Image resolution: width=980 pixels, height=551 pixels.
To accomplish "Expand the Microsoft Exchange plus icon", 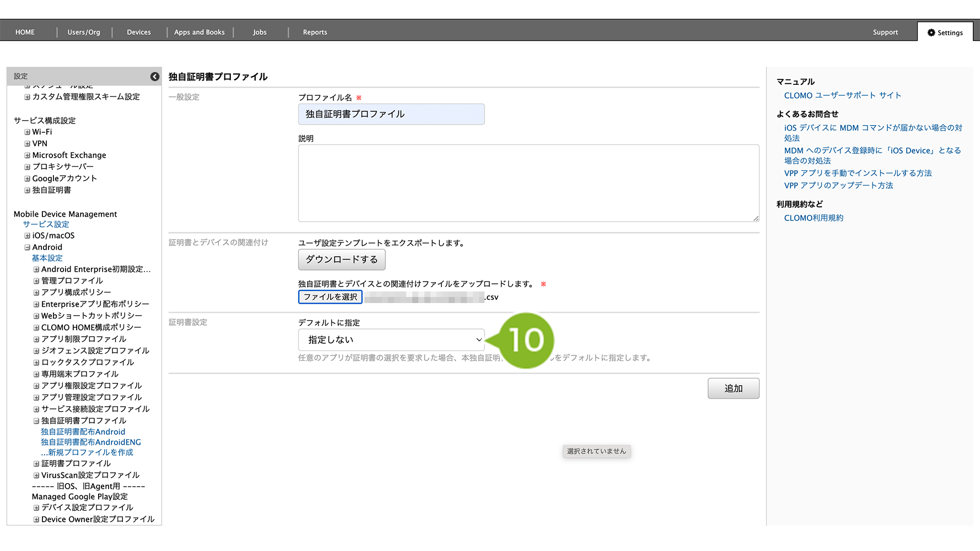I will (27, 155).
